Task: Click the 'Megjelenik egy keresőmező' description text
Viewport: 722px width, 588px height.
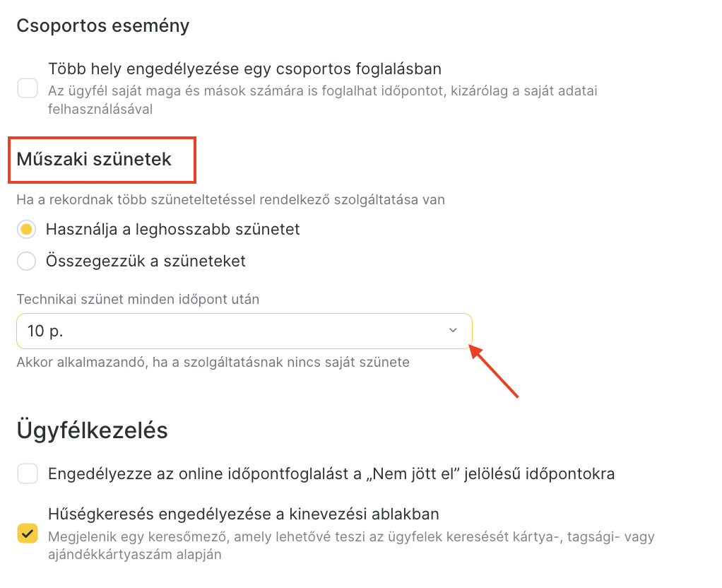Action: click(x=351, y=546)
